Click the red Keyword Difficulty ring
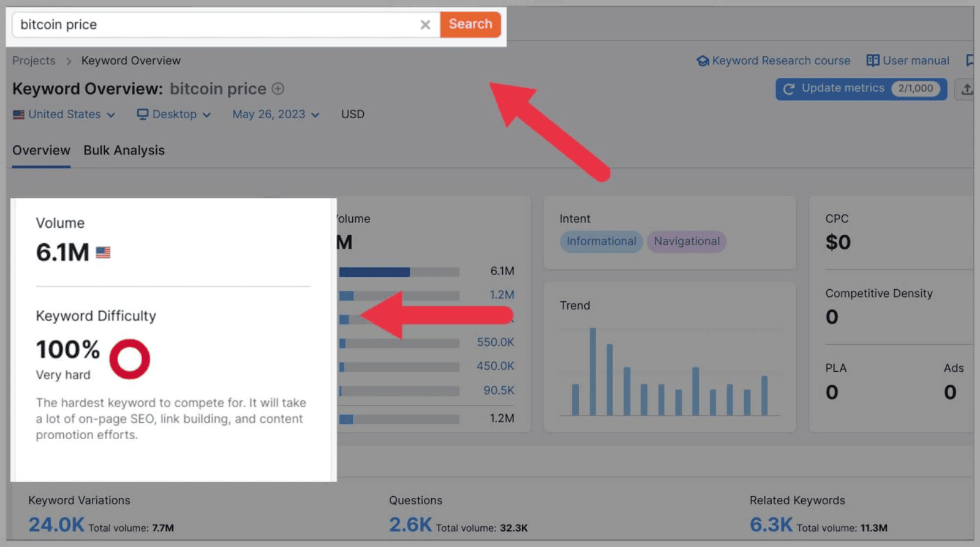Viewport: 980px width, 547px height. click(x=129, y=359)
